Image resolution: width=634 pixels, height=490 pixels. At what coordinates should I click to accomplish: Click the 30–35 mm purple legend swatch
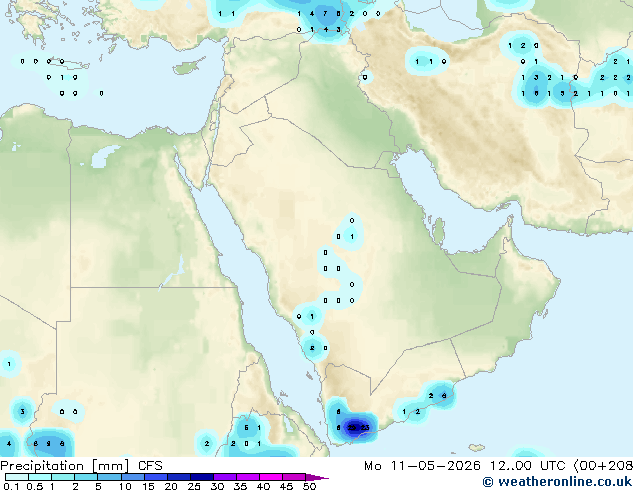coord(224,477)
